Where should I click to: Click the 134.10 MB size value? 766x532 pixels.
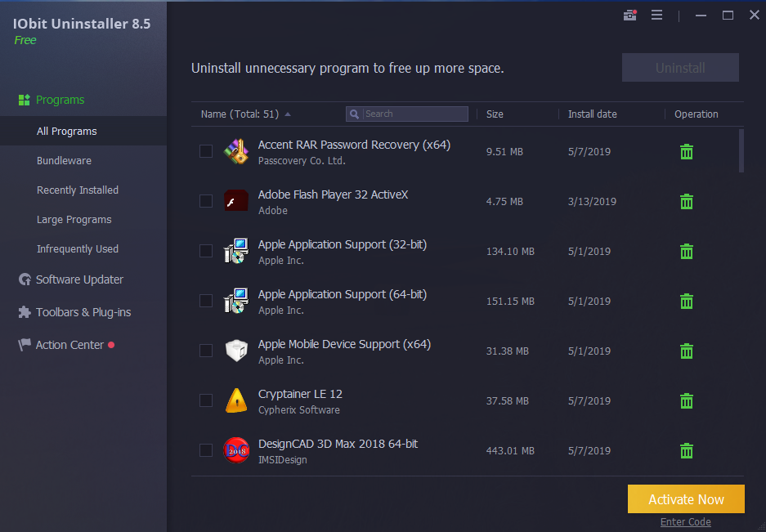tap(510, 252)
